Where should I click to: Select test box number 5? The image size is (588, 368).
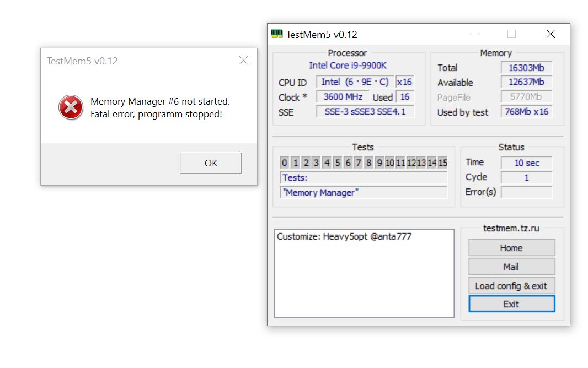pos(338,163)
